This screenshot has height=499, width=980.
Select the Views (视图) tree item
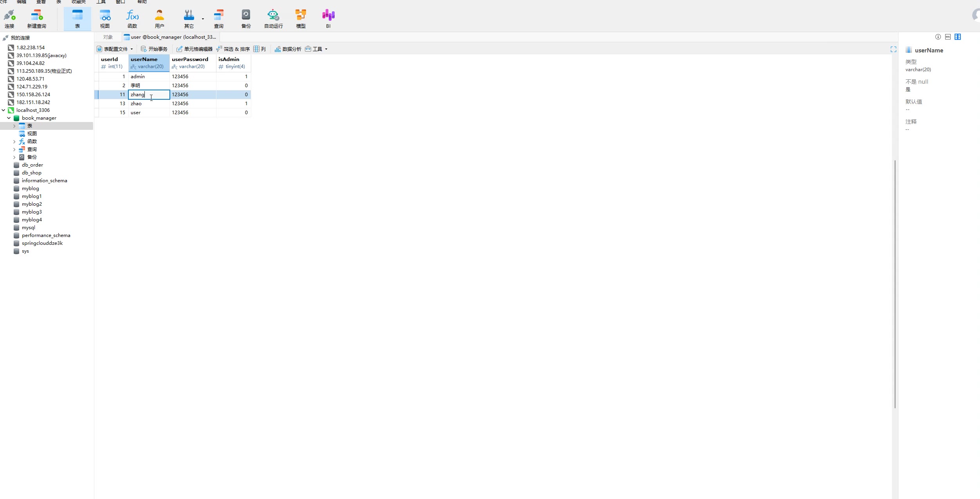pyautogui.click(x=32, y=134)
